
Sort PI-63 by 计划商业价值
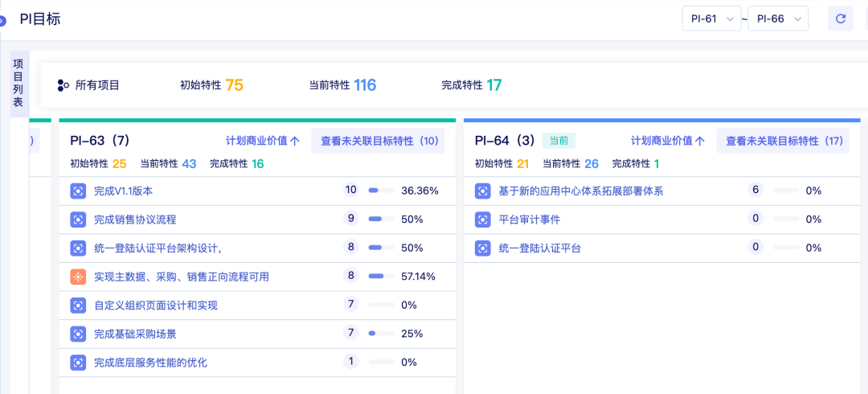(x=262, y=141)
